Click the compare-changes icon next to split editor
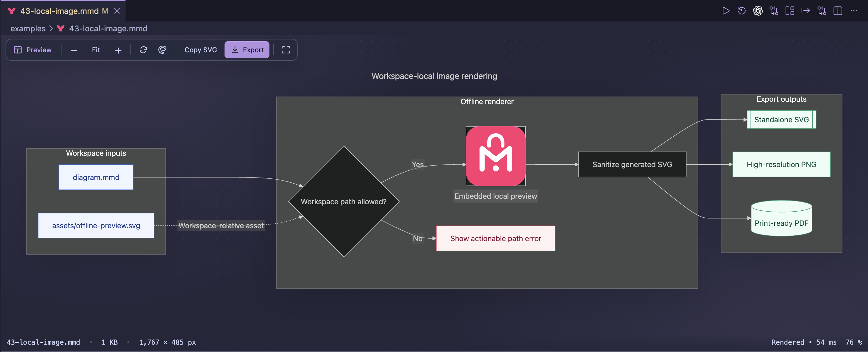868x352 pixels. click(822, 11)
